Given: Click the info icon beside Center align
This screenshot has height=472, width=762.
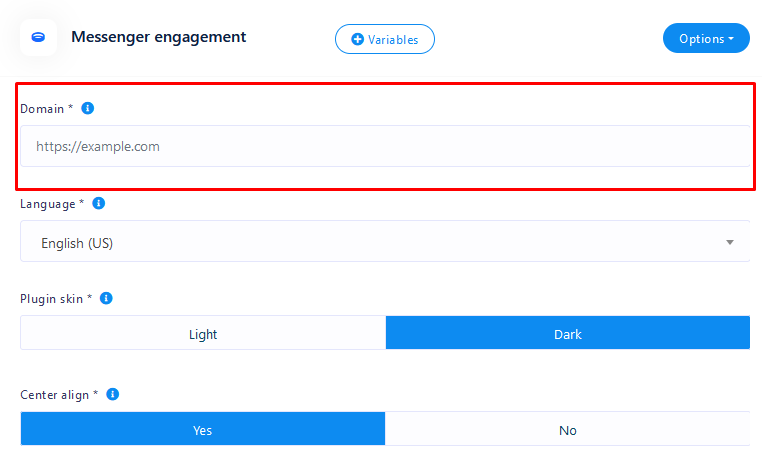Looking at the screenshot, I should tap(112, 394).
